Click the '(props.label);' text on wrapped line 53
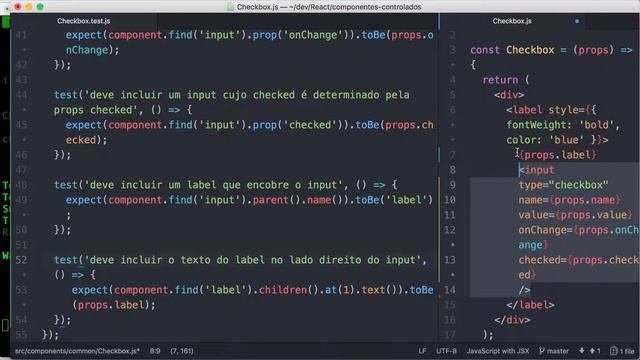This screenshot has width=640, height=360. (113, 305)
